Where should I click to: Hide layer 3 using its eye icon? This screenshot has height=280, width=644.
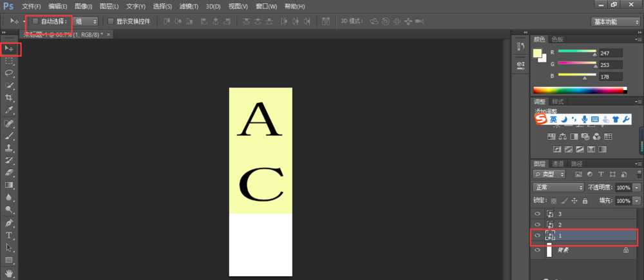point(538,214)
